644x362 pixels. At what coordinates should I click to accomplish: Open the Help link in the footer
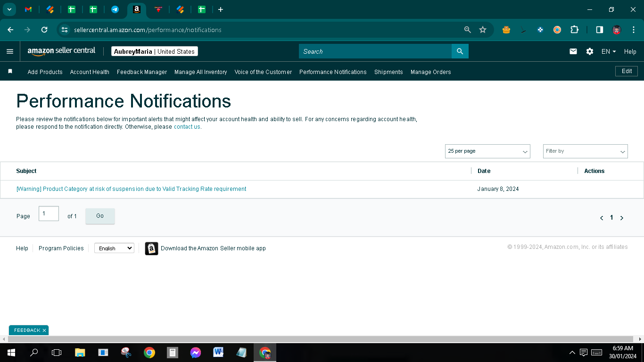[x=22, y=248]
